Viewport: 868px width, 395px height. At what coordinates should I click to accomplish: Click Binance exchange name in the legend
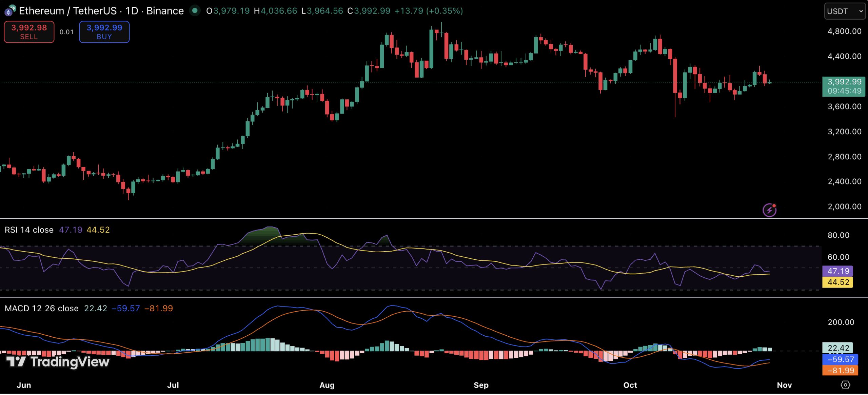point(164,11)
